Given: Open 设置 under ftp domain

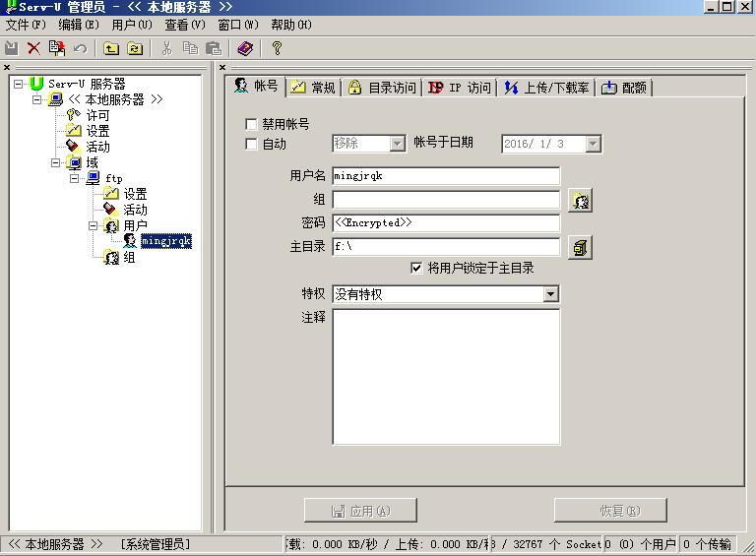Looking at the screenshot, I should pos(135,194).
